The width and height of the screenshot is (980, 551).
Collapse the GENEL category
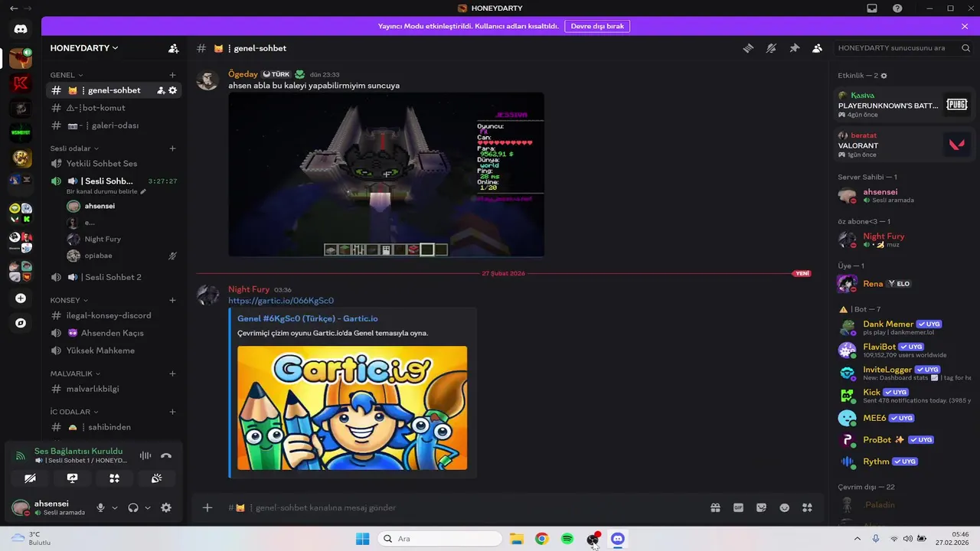[67, 75]
